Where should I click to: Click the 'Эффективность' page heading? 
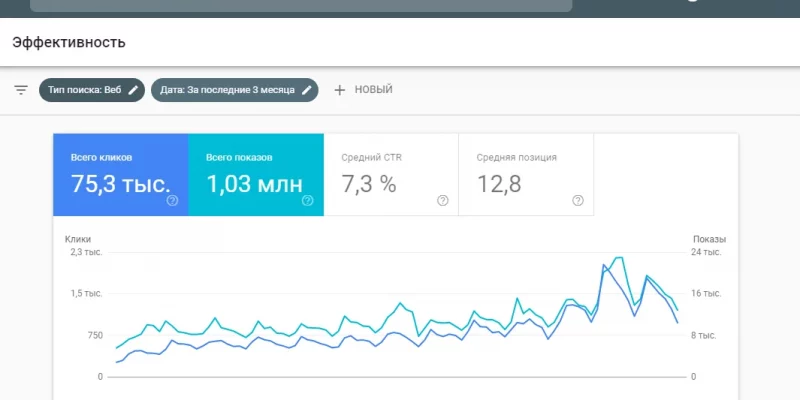pyautogui.click(x=69, y=42)
